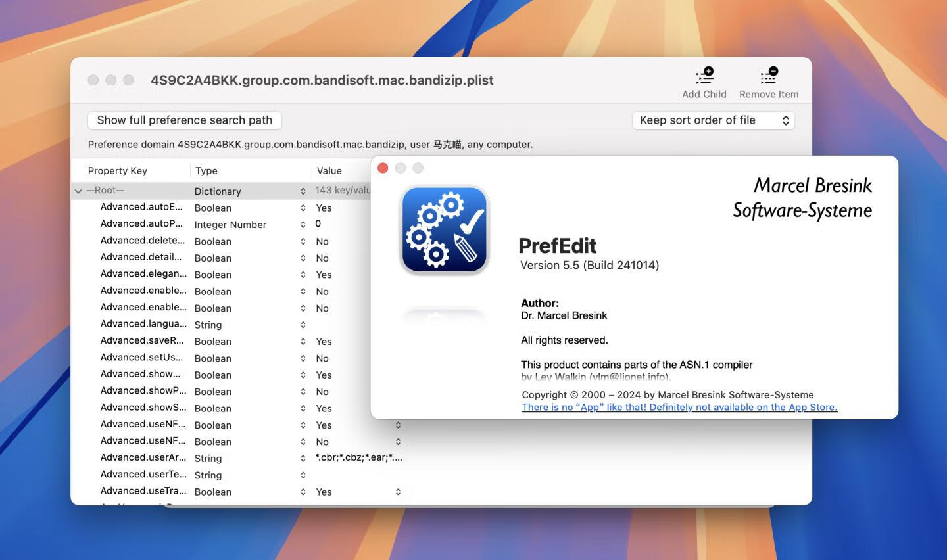Click Show full preference search path button
Image resolution: width=947 pixels, height=560 pixels.
pyautogui.click(x=184, y=120)
